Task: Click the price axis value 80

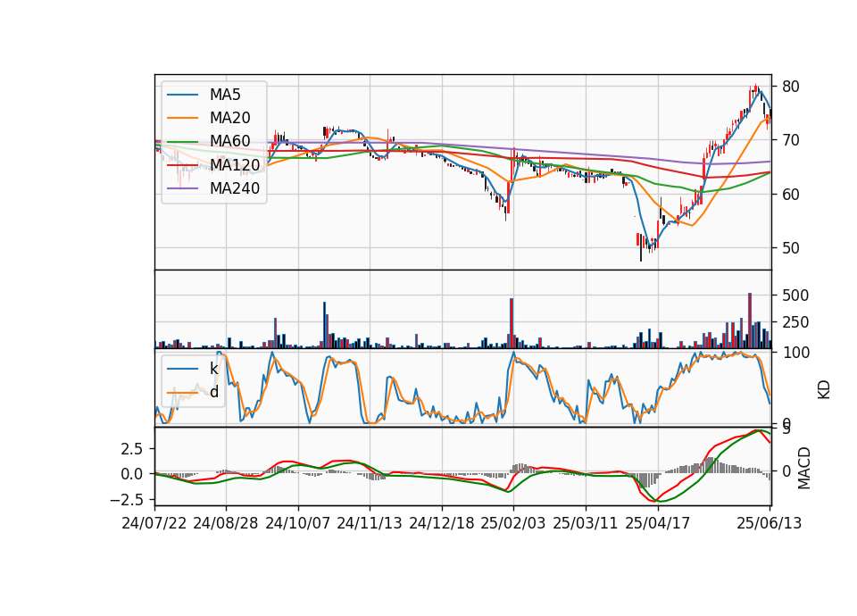Action: coord(791,87)
